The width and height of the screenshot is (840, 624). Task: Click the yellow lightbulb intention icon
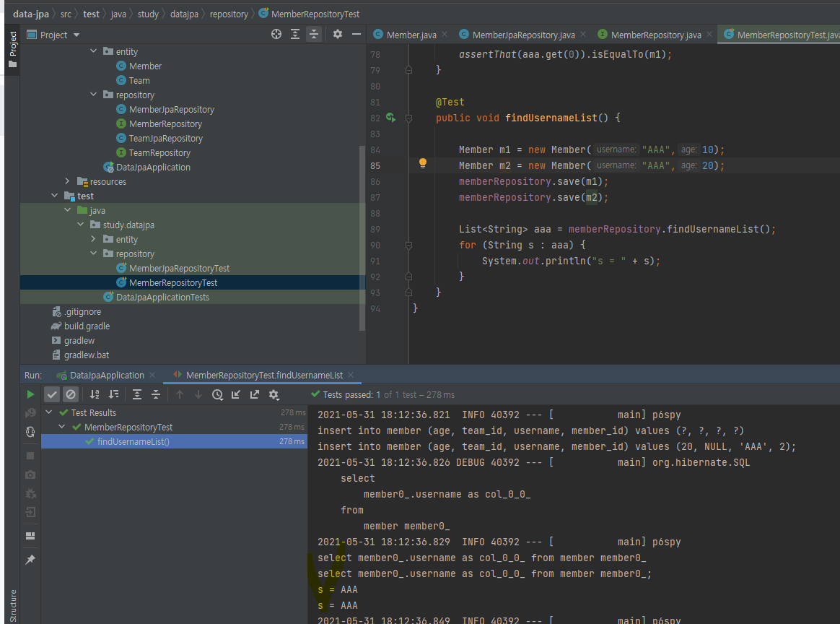click(423, 163)
